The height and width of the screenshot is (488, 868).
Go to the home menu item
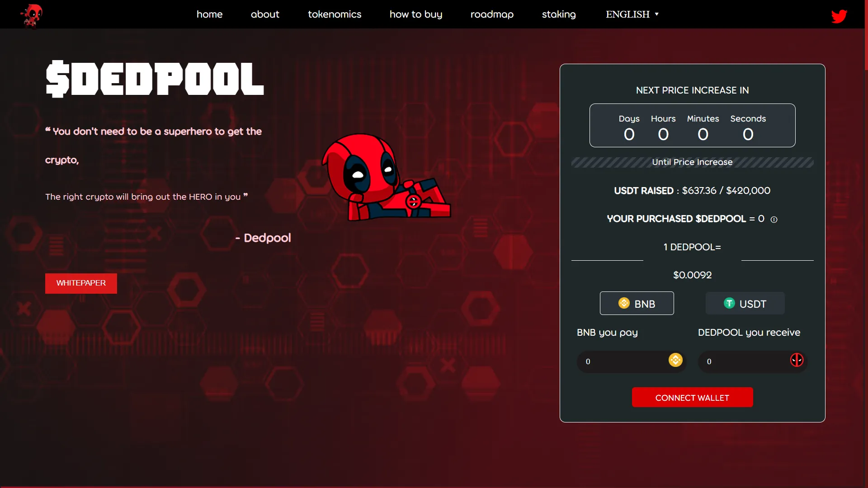click(209, 14)
